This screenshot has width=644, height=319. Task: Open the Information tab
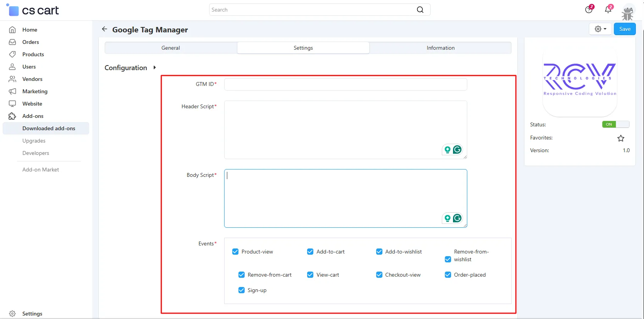[440, 48]
